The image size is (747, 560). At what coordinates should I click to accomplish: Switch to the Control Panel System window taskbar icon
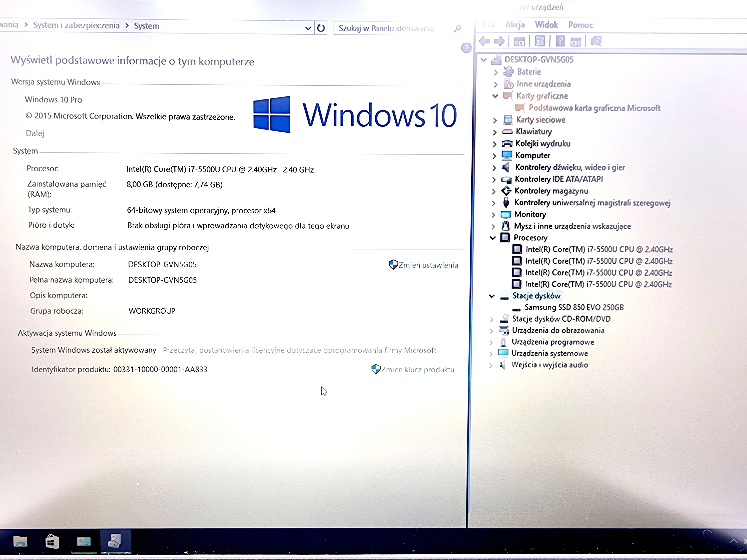(84, 542)
